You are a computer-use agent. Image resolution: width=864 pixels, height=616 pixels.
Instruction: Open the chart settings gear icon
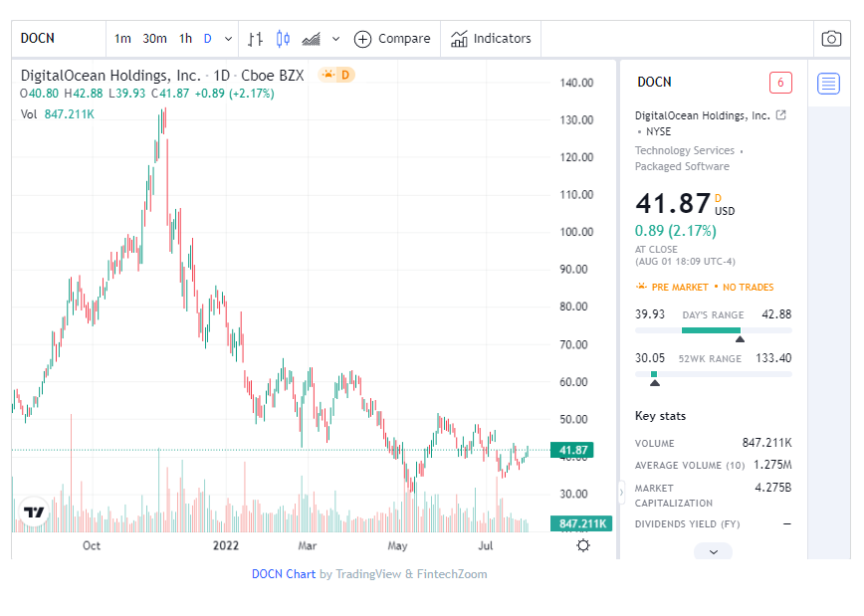pyautogui.click(x=583, y=545)
